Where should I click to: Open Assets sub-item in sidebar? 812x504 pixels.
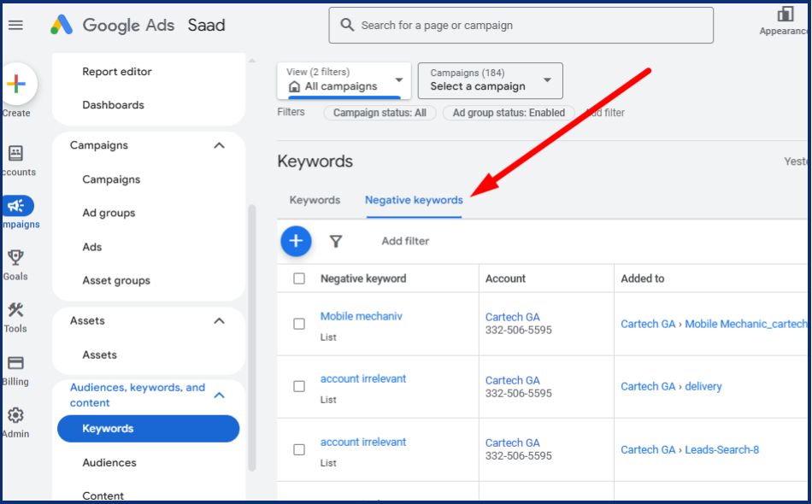click(x=99, y=355)
